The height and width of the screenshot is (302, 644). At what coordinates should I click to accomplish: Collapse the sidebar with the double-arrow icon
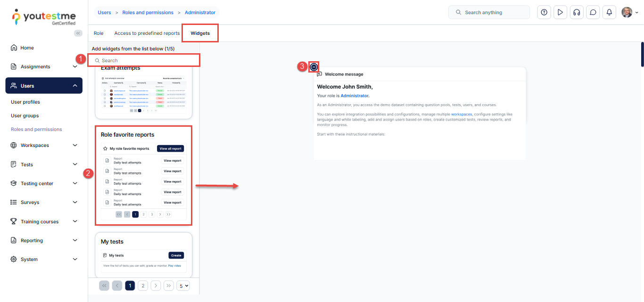78,33
